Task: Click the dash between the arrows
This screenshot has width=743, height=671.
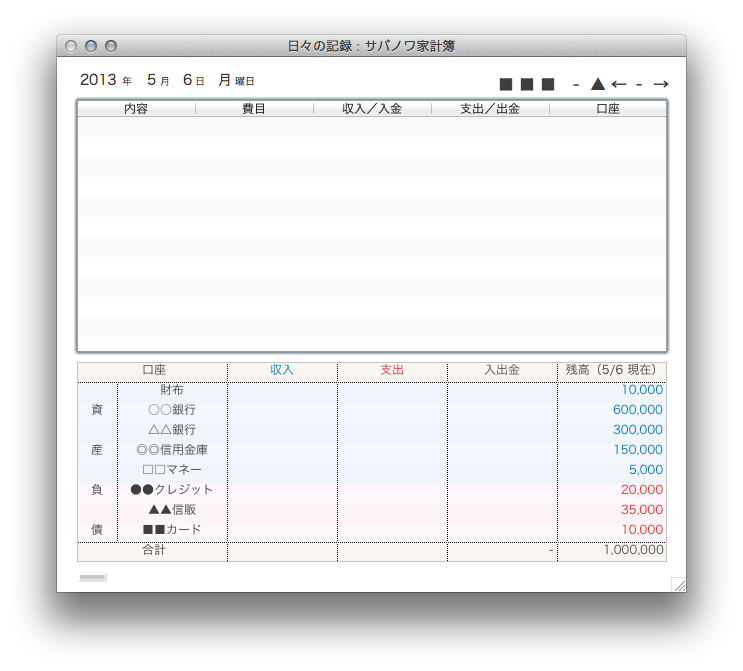Action: (639, 84)
